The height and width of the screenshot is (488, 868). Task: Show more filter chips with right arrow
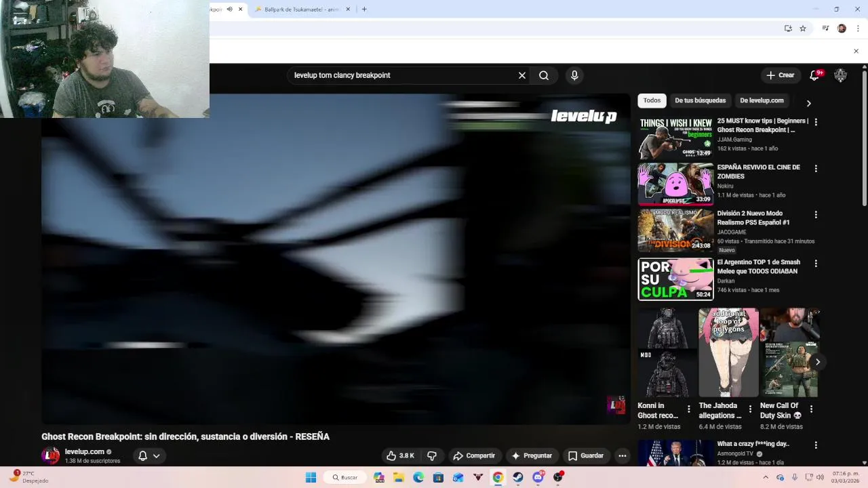(808, 103)
